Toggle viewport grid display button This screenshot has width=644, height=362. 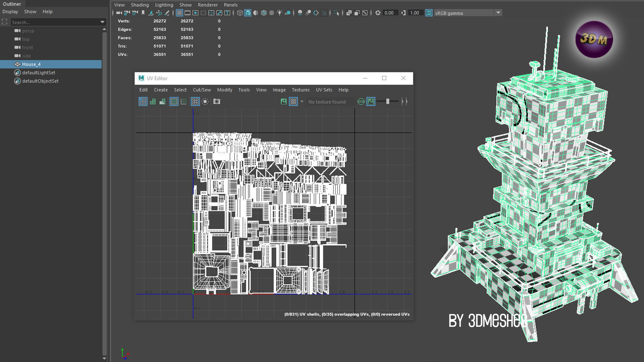tap(179, 13)
